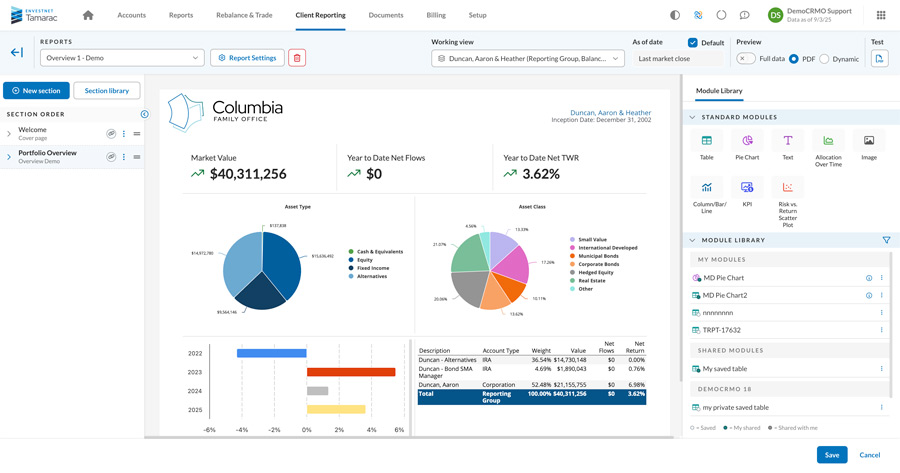900x473 pixels.
Task: Choose the KPI module icon
Action: pyautogui.click(x=747, y=187)
